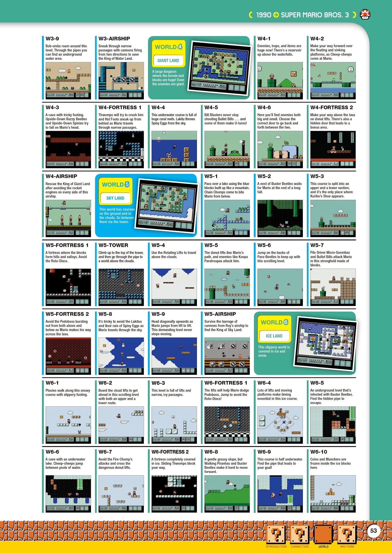Viewport: 392px width, 553px height.
Task: Click the WORLD 6 heading
Action: coord(274,322)
